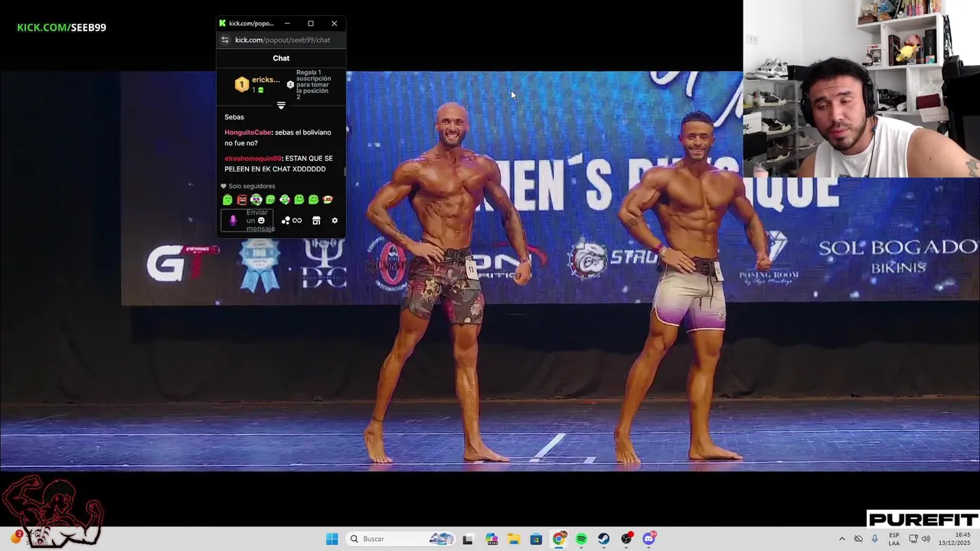Viewport: 980px width, 551px height.
Task: Insert the red angry face emote
Action: coord(242,200)
